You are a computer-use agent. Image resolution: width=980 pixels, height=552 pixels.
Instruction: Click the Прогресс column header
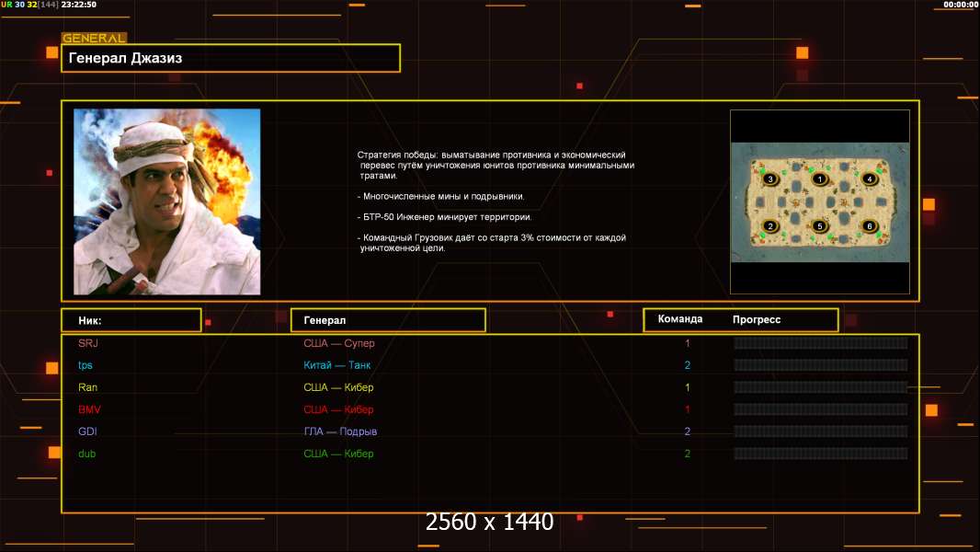[757, 319]
